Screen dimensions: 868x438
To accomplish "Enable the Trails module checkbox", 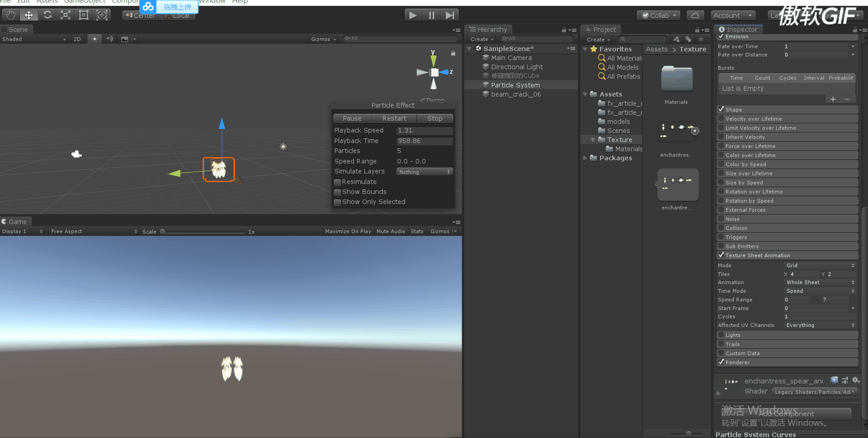I will tap(721, 344).
